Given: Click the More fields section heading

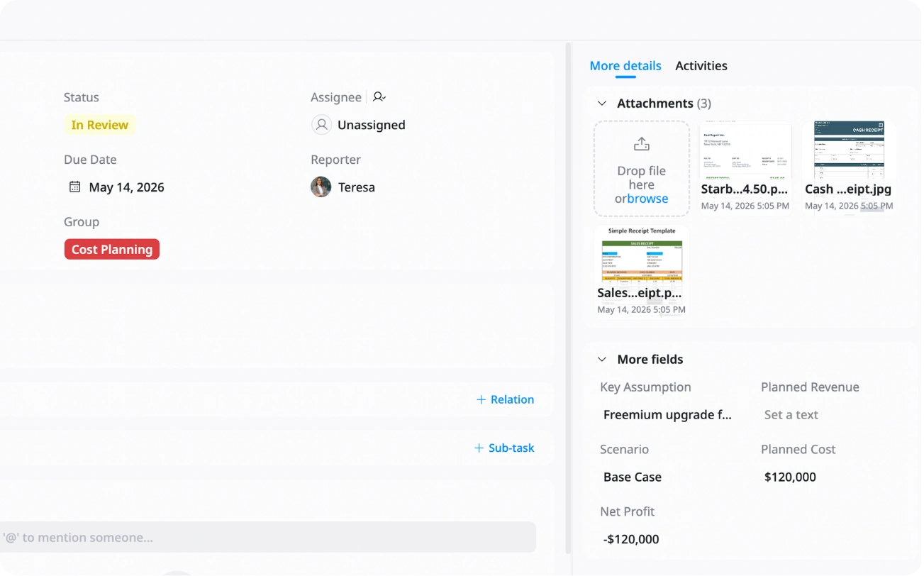Looking at the screenshot, I should click(650, 360).
